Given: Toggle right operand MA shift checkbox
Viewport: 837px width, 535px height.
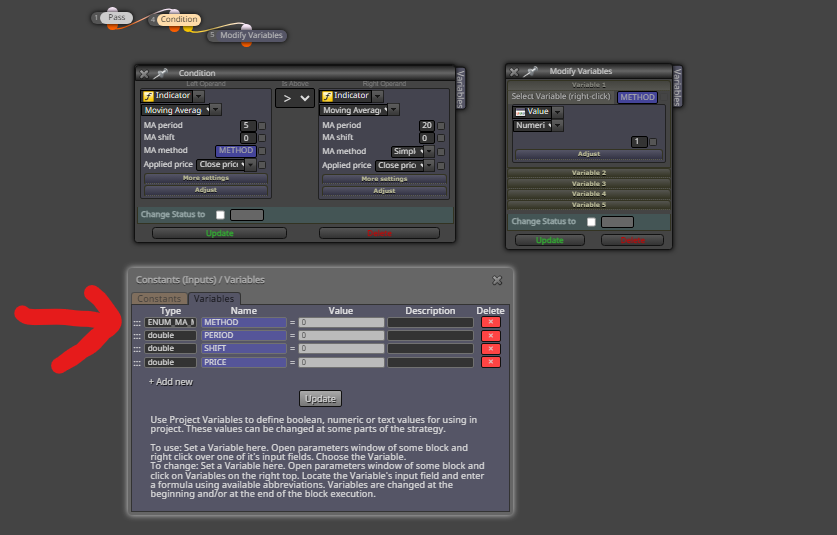Looking at the screenshot, I should (x=441, y=138).
